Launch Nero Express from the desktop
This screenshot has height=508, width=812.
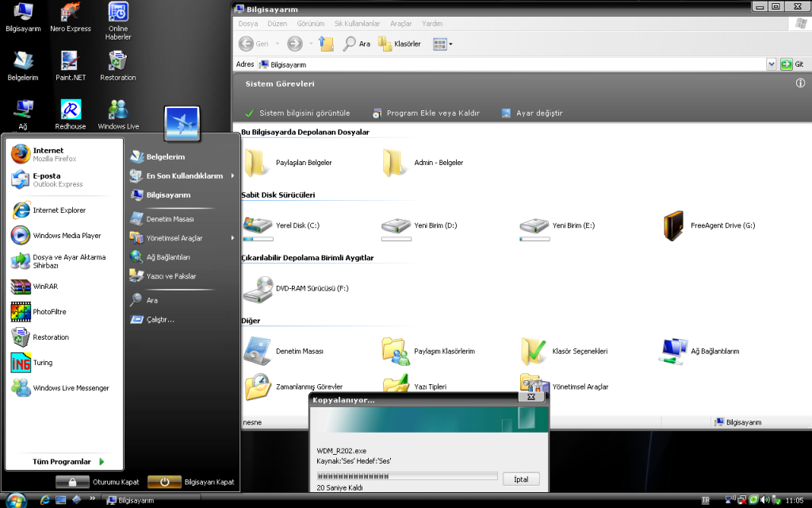pos(70,14)
